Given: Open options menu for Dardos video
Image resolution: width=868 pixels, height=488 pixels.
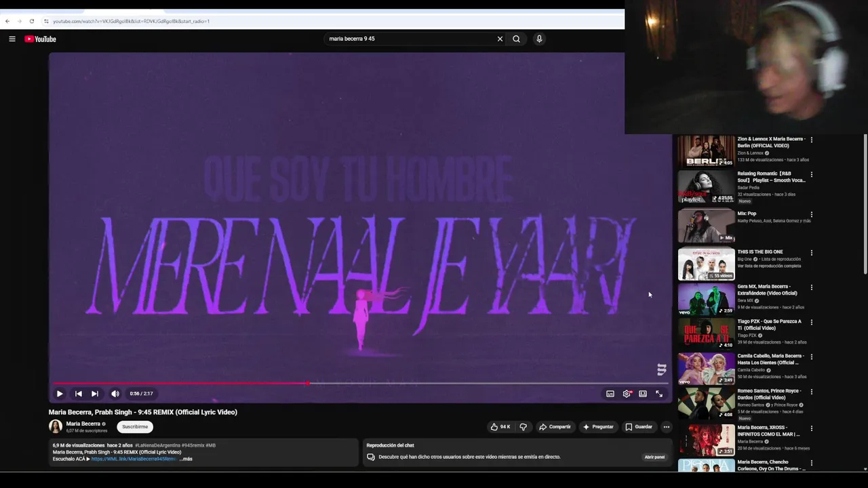Looking at the screenshot, I should pos(812,392).
